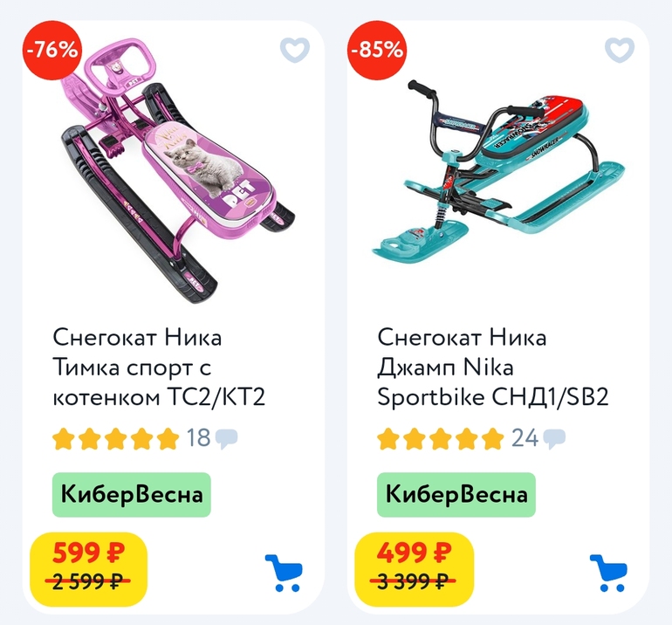This screenshot has height=625, width=672.
Task: Open the teal Snowracer sled image
Action: pyautogui.click(x=498, y=171)
